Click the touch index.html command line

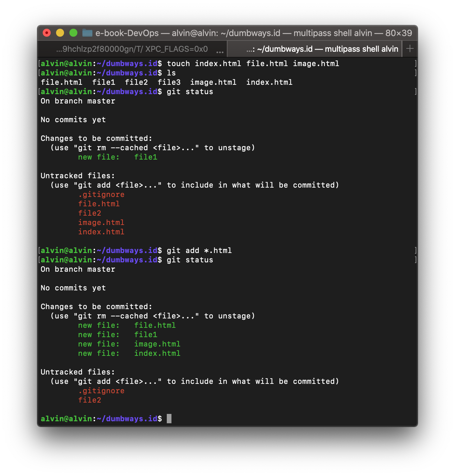pyautogui.click(x=253, y=63)
